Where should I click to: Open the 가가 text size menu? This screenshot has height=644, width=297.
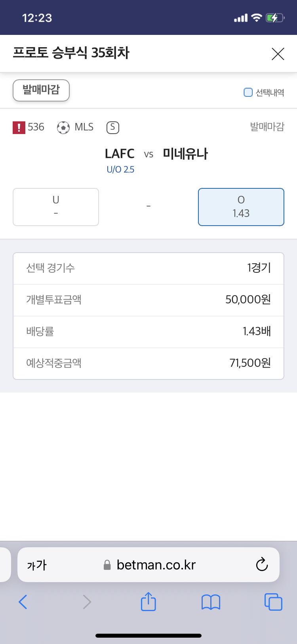click(37, 565)
